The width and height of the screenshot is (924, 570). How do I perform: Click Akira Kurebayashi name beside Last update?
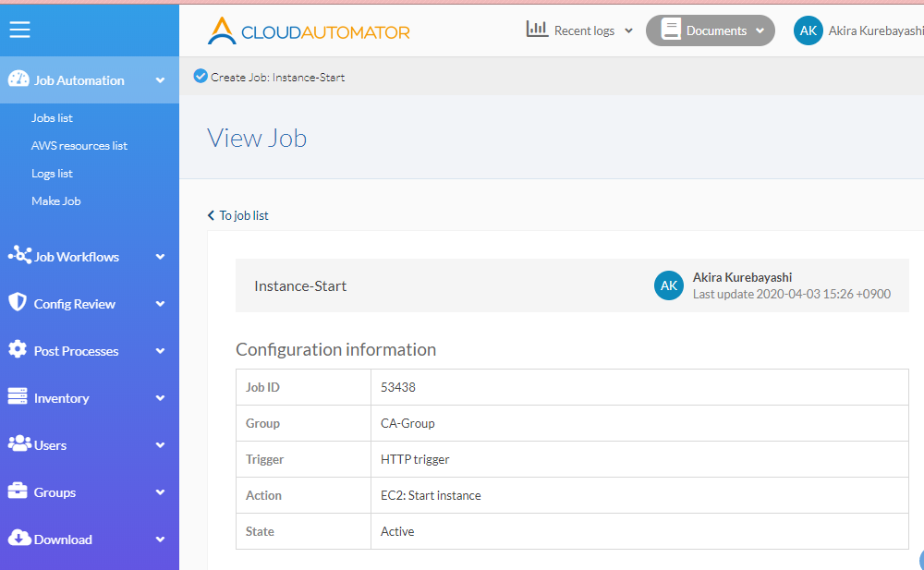(x=743, y=277)
